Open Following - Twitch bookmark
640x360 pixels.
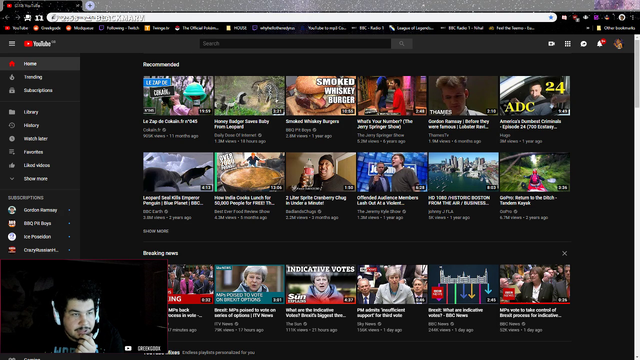coord(119,28)
